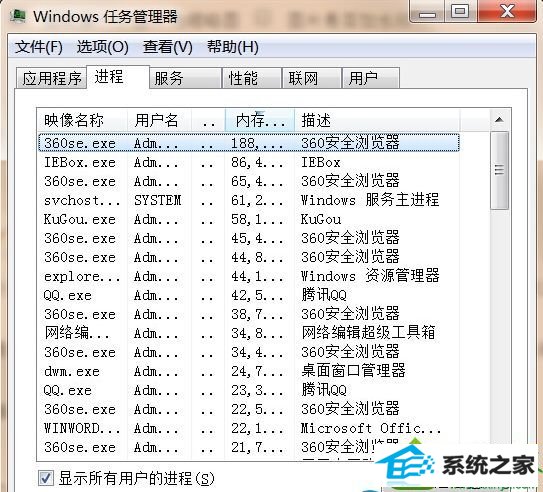
Task: Select the KuGou.exe process row
Action: [249, 219]
